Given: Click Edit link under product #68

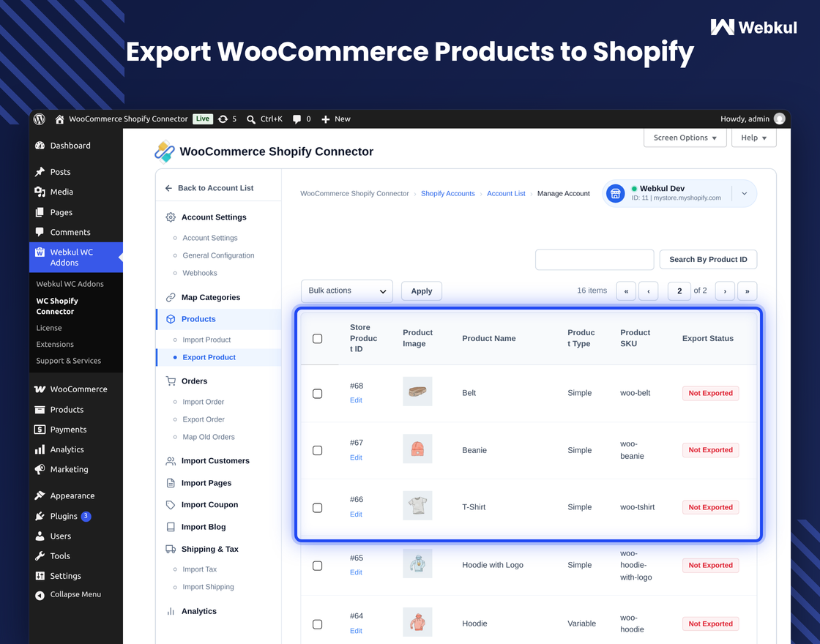Looking at the screenshot, I should tap(356, 400).
